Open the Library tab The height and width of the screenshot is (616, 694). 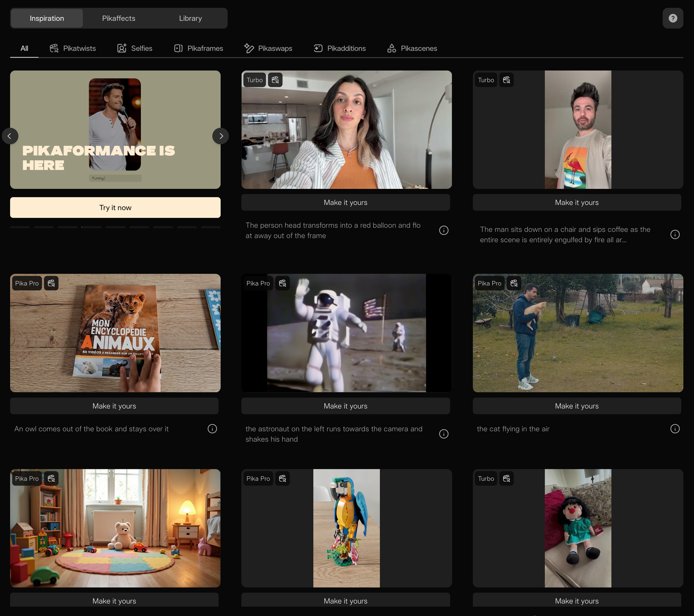(x=190, y=18)
